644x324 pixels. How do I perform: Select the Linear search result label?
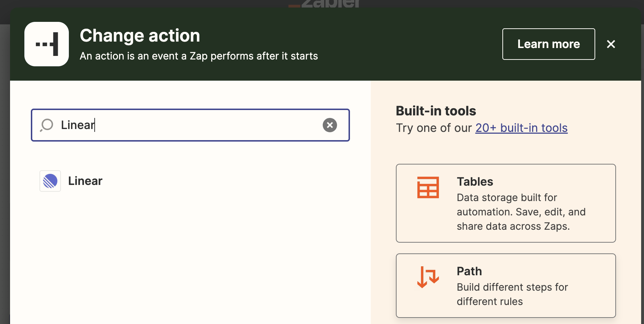tap(85, 181)
